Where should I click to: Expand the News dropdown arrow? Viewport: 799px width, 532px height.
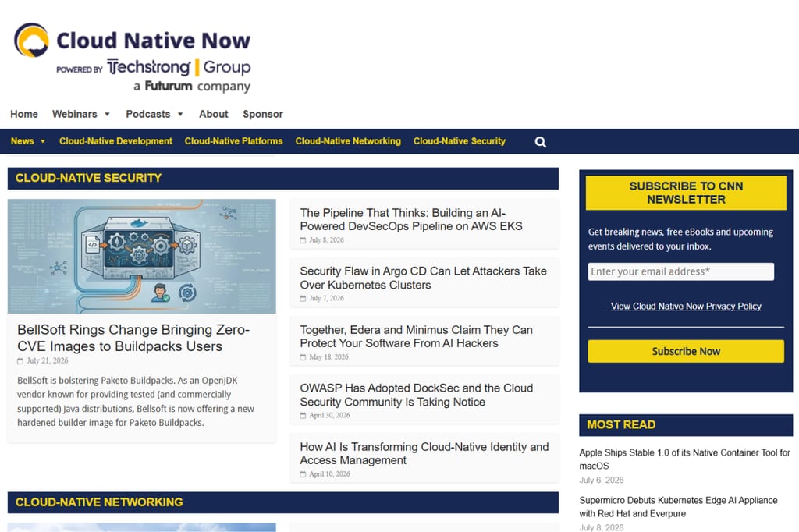(x=43, y=141)
